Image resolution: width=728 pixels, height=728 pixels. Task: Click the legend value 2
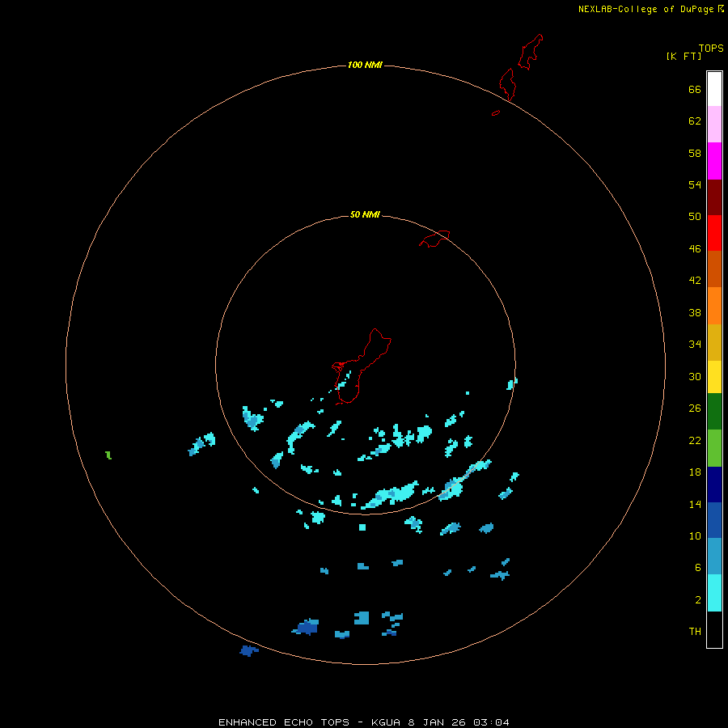coord(697,600)
